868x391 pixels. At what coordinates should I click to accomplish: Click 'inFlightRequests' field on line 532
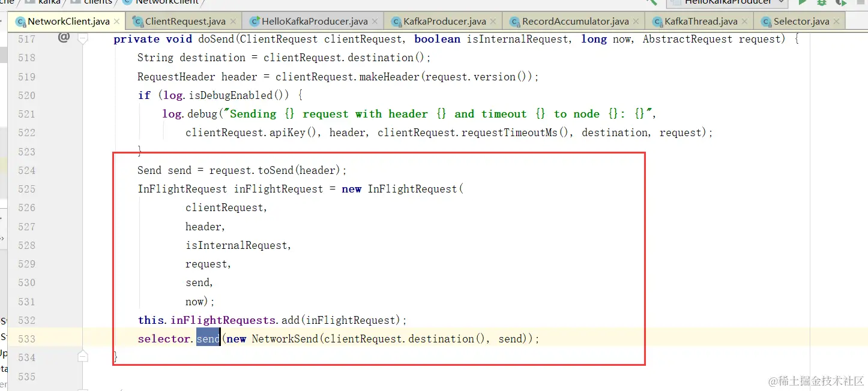click(x=223, y=320)
